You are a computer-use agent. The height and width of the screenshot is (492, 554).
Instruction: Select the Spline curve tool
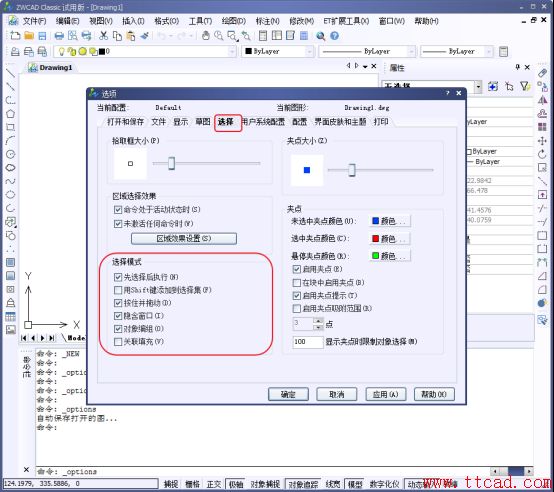click(11, 181)
